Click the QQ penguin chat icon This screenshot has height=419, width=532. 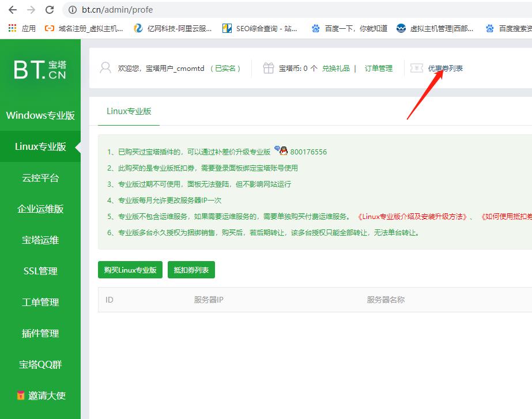coord(281,150)
